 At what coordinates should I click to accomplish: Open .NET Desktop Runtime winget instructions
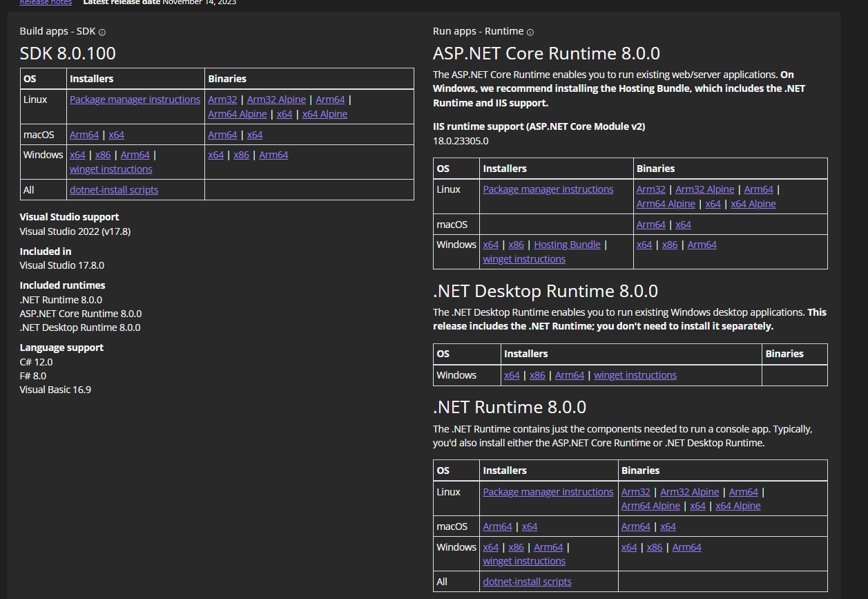(x=635, y=375)
